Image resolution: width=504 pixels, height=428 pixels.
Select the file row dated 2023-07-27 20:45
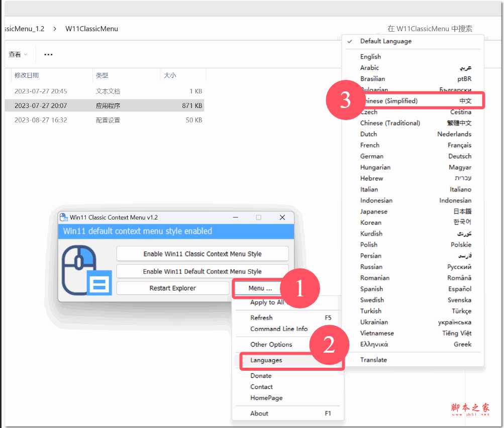coord(105,91)
